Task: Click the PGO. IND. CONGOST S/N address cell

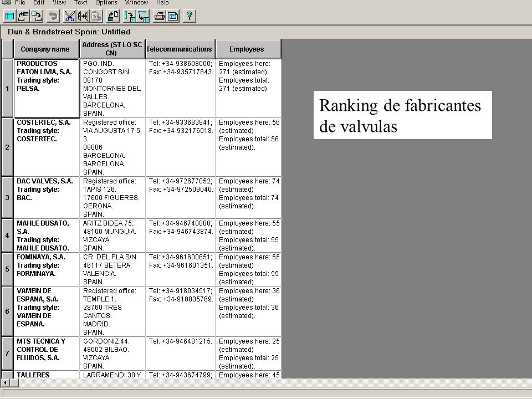Action: [x=112, y=88]
